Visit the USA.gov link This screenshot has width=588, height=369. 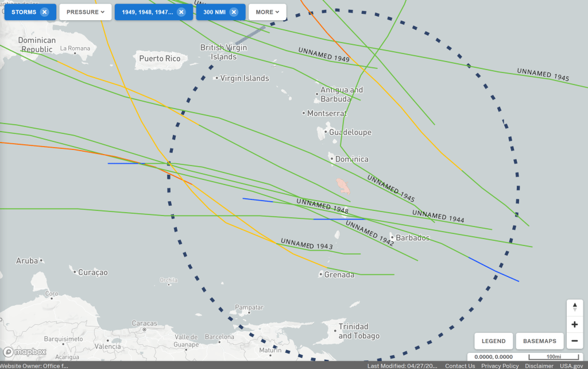pos(573,366)
